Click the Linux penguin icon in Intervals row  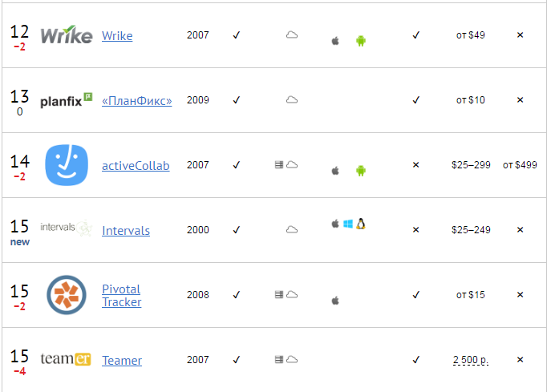[x=361, y=224]
